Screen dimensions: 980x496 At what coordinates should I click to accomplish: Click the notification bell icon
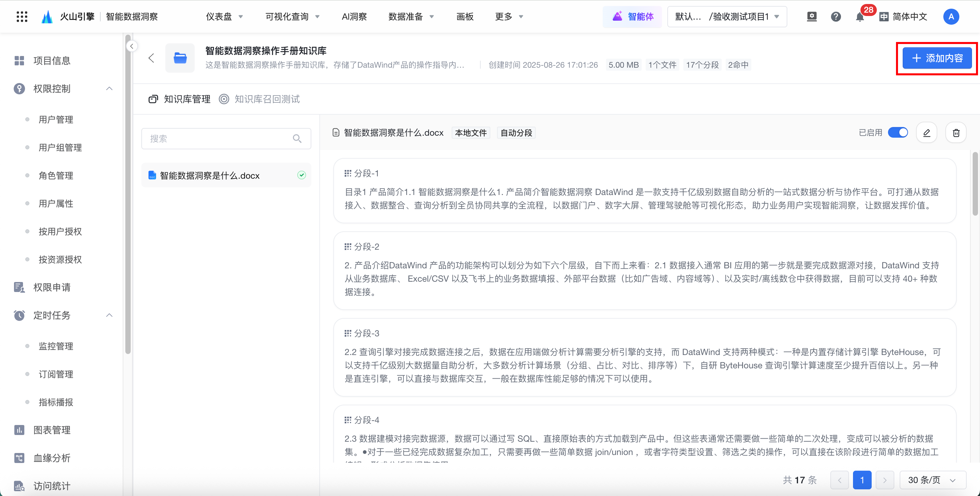[x=859, y=17]
